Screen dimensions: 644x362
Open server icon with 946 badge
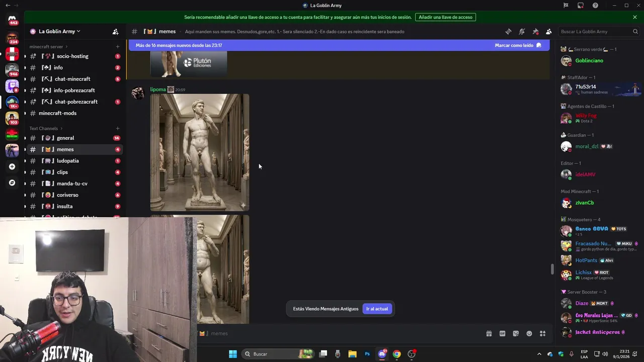pos(12,69)
